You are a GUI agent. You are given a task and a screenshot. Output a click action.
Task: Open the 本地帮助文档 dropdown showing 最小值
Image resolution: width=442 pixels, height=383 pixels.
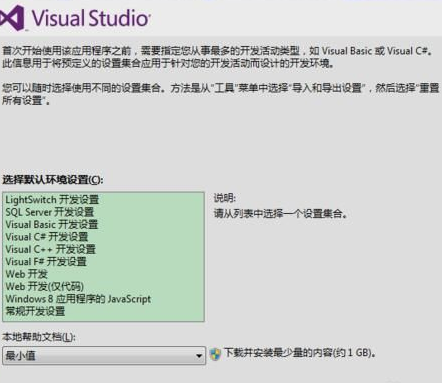(104, 355)
